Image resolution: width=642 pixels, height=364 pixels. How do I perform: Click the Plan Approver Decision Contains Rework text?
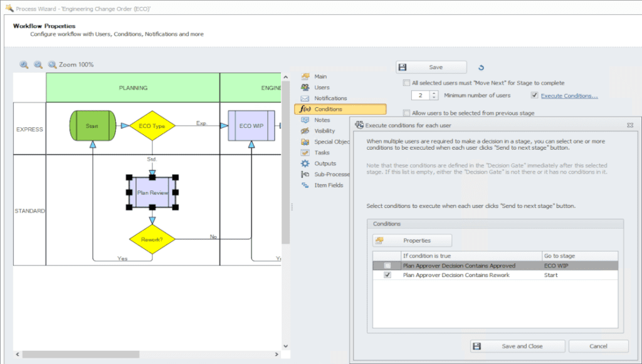456,275
